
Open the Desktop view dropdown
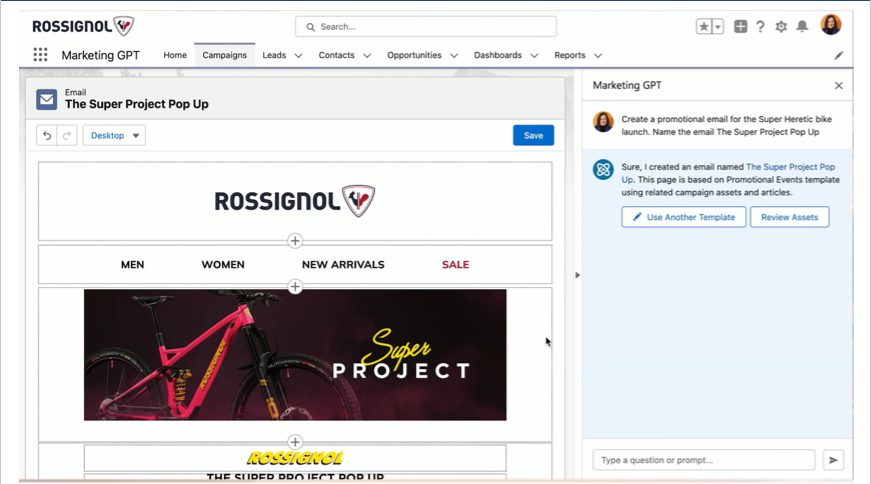click(114, 136)
